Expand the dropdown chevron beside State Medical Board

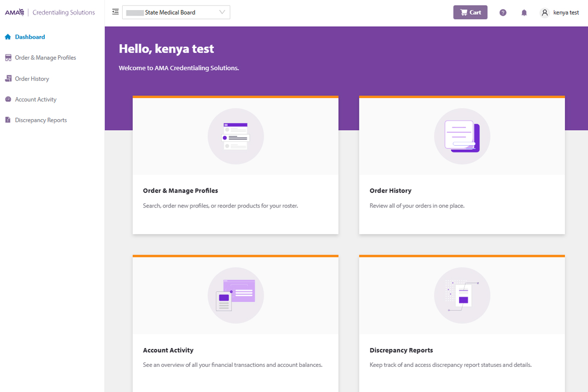point(222,12)
